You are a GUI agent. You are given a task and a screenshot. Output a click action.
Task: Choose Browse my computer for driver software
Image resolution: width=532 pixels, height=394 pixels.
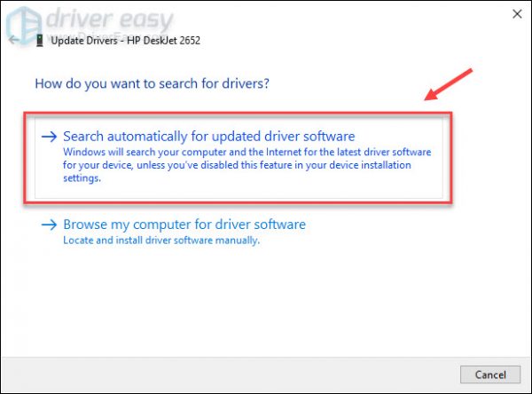tap(184, 225)
